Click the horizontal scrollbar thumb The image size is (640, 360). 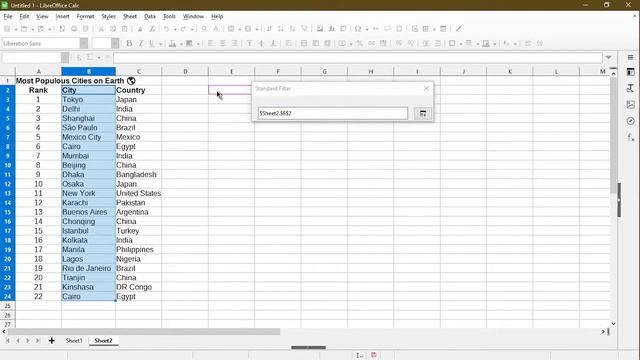point(144,331)
